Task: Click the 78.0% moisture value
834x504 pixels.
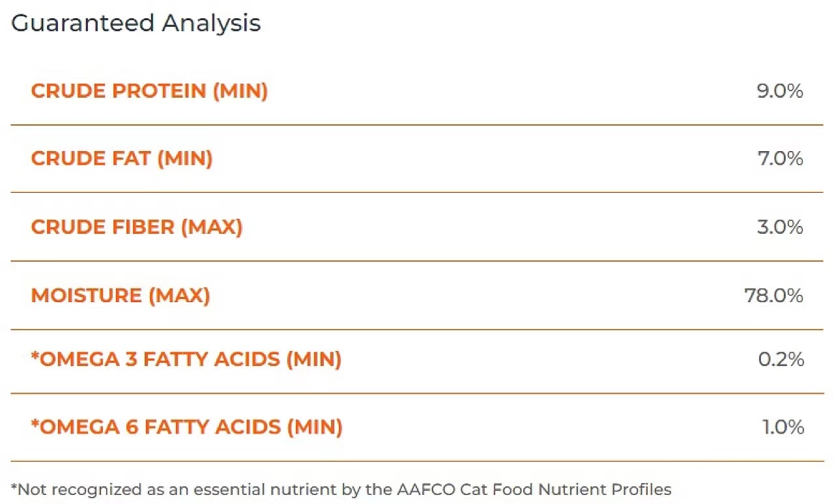Action: [x=773, y=296]
